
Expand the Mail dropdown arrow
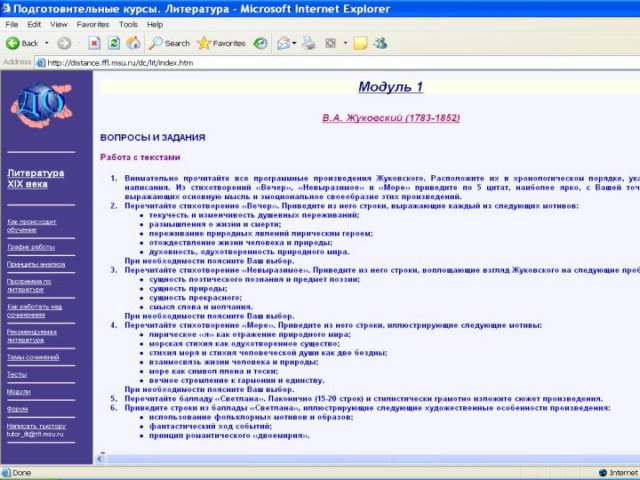[x=294, y=43]
